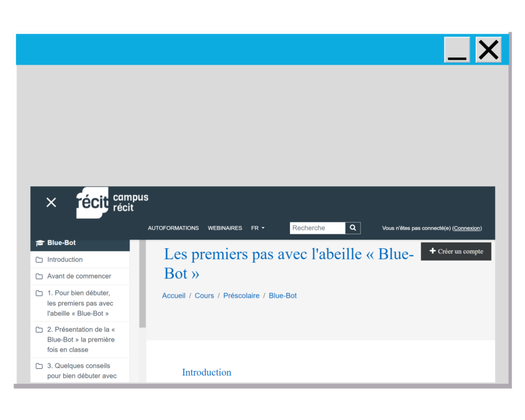
Task: Open Avant de commencer in sidebar
Action: pyautogui.click(x=80, y=276)
